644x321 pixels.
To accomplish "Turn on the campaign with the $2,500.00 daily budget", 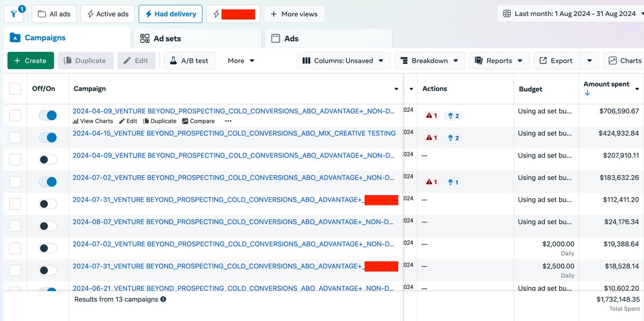I will coord(48,270).
